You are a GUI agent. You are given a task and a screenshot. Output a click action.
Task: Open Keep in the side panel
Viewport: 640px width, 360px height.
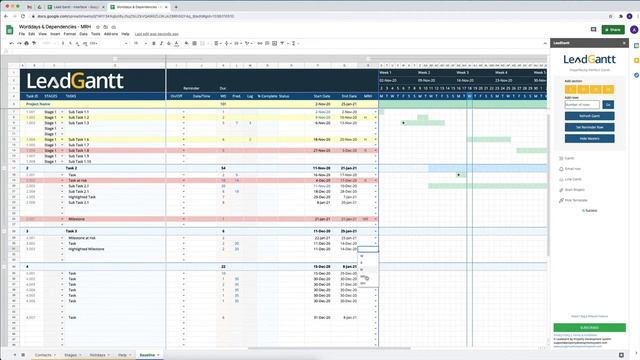tap(636, 60)
